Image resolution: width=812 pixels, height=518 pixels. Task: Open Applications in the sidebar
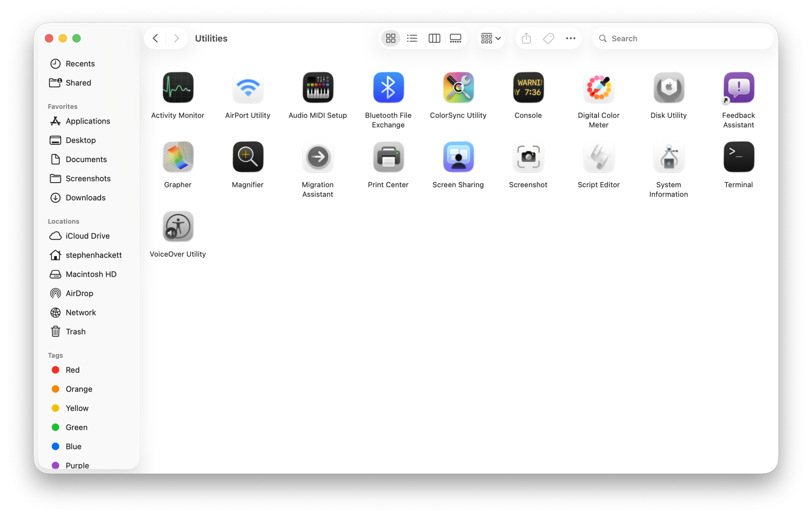click(x=88, y=121)
